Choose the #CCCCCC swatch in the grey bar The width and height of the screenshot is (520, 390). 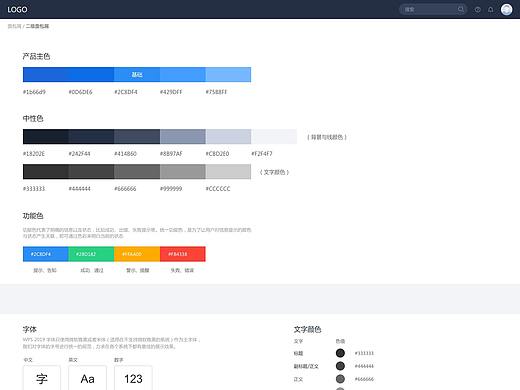228,172
